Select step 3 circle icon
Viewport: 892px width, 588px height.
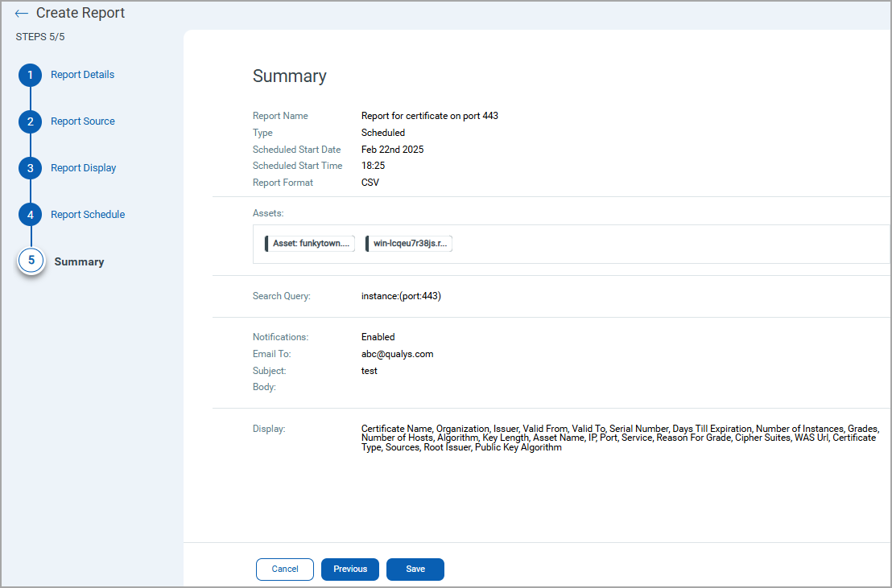[x=30, y=168]
